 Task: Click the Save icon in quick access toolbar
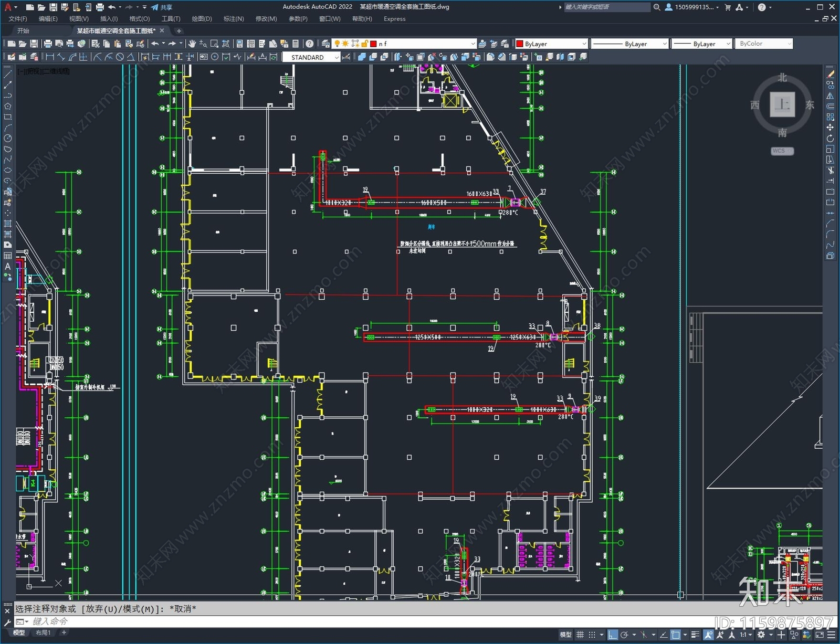coord(53,7)
